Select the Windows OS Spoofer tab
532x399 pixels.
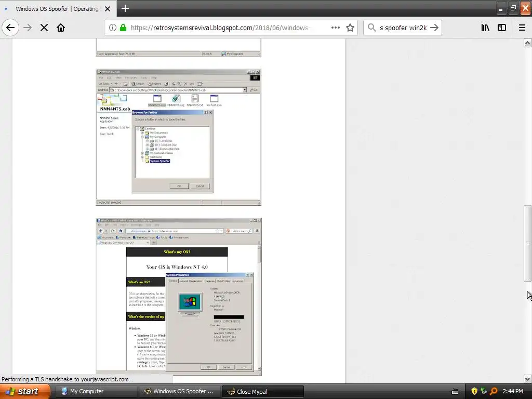(58, 8)
